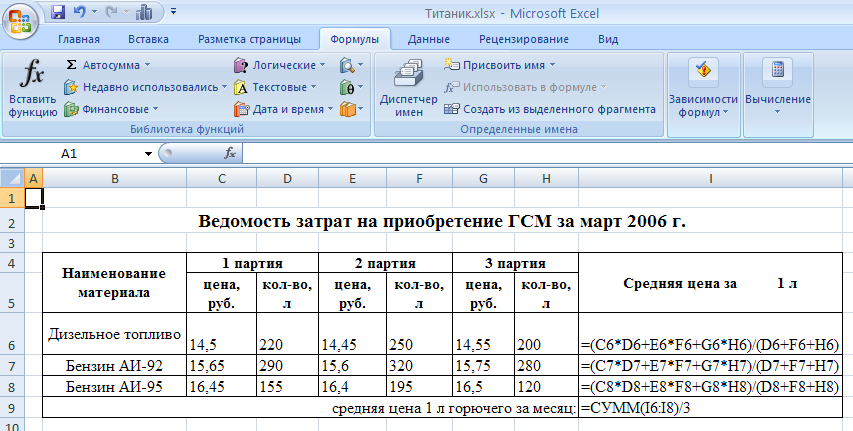Open the Финансовые functions menu

110,109
